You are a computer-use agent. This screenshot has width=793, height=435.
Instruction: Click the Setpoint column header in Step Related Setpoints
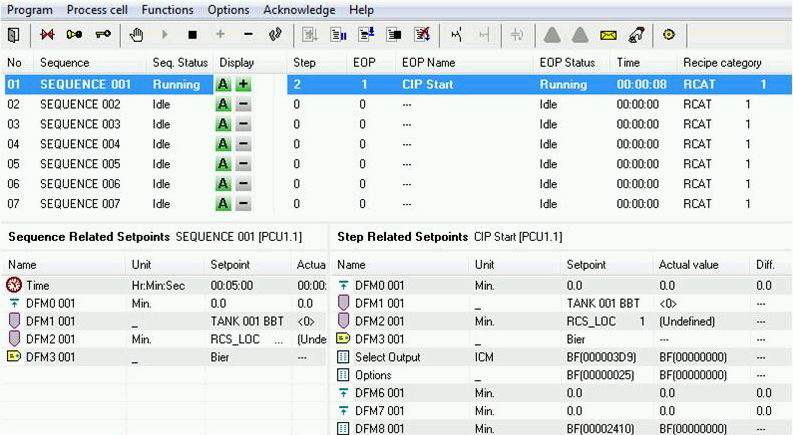[x=586, y=265]
